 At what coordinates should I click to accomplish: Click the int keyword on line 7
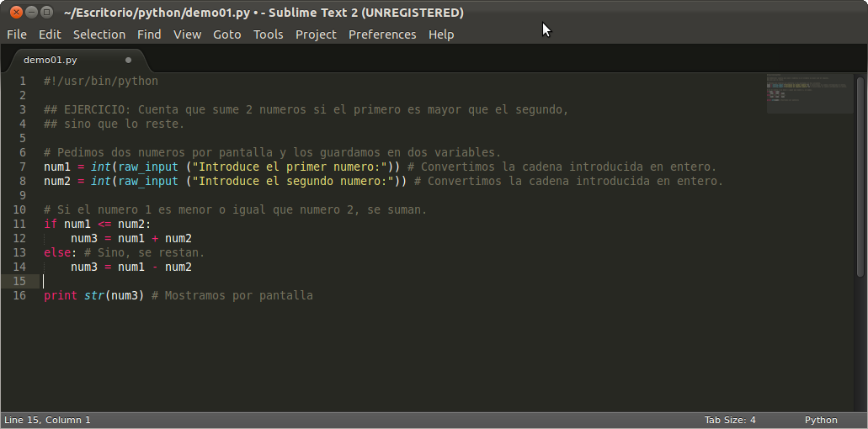(x=101, y=167)
